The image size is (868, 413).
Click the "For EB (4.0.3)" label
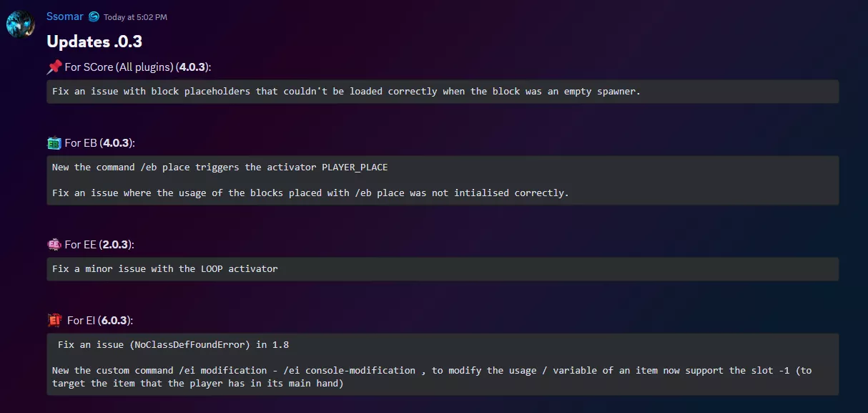click(99, 143)
